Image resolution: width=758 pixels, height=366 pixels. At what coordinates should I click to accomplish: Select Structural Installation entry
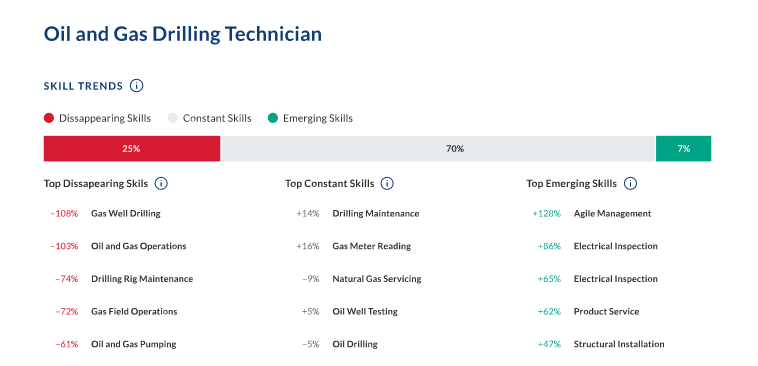(619, 344)
